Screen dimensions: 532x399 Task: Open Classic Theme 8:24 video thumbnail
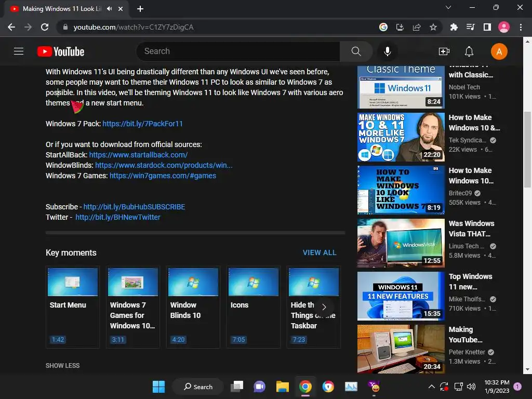click(x=401, y=87)
